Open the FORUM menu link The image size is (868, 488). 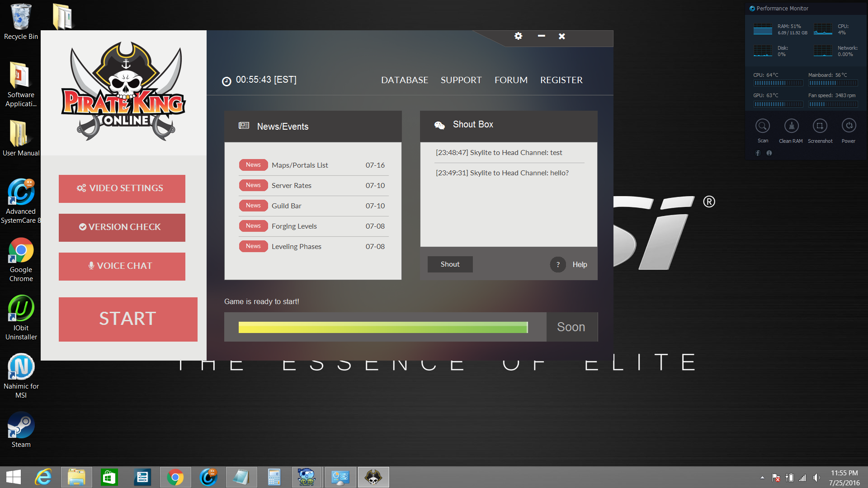click(511, 80)
